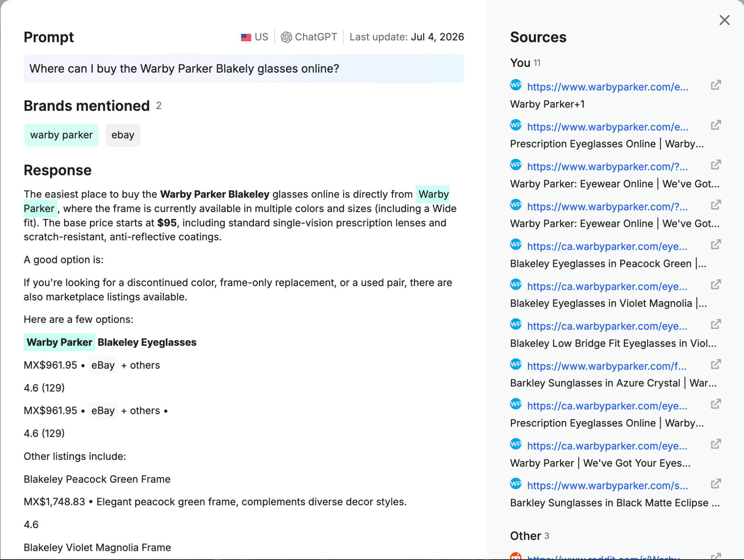Open link above Warby Parker We've Got Your Eyes title
This screenshot has width=744, height=560.
tap(607, 446)
